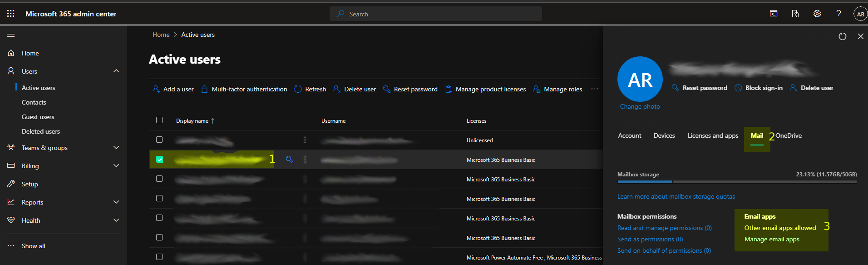
Task: Click the Users person icon in sidebar
Action: [x=11, y=71]
